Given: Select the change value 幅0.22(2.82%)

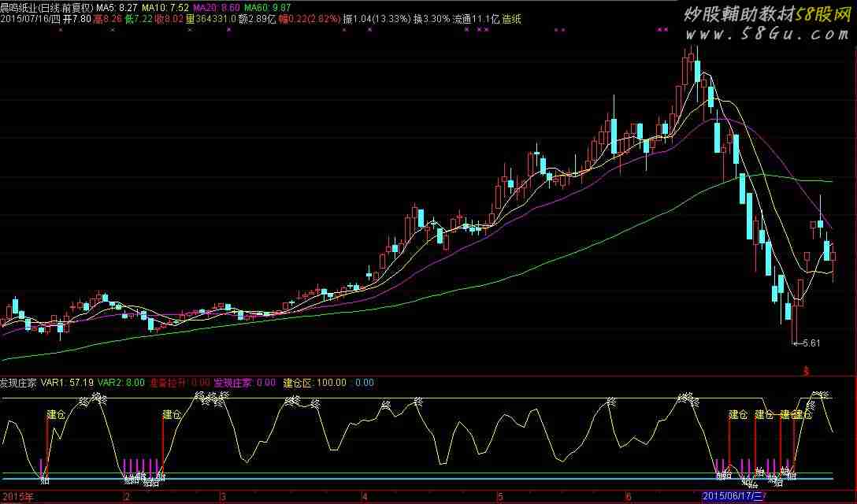Looking at the screenshot, I should (x=310, y=19).
